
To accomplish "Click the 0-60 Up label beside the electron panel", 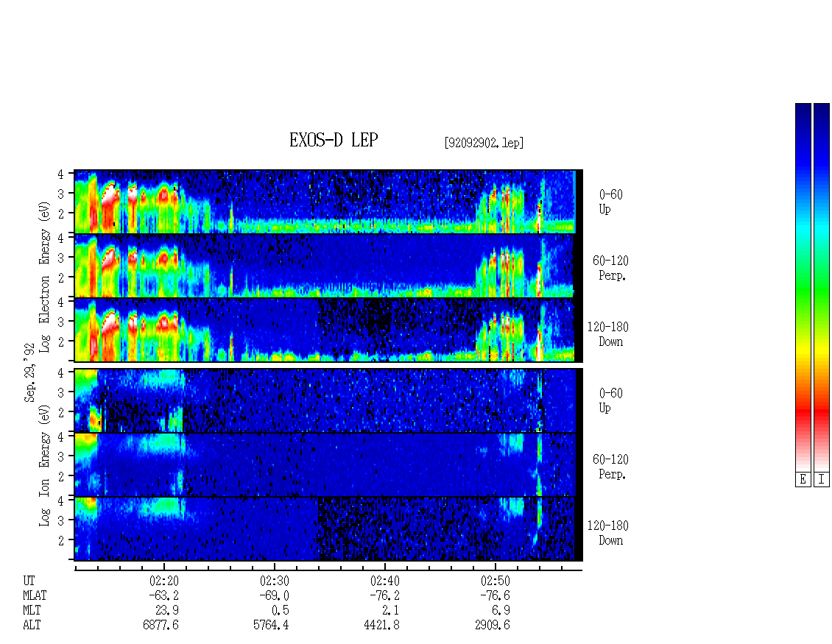I will tap(610, 202).
